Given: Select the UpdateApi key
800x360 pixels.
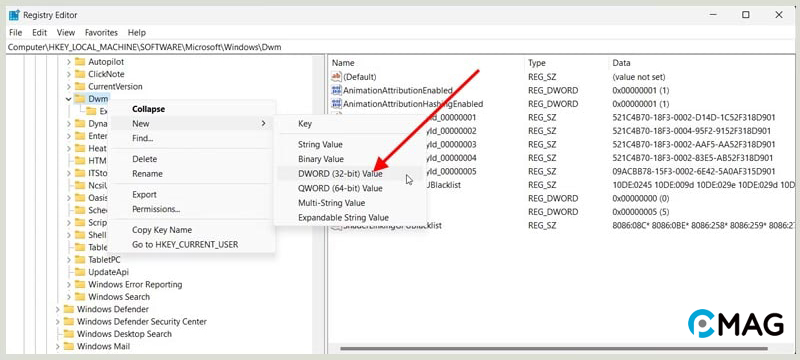Looking at the screenshot, I should pos(108,272).
